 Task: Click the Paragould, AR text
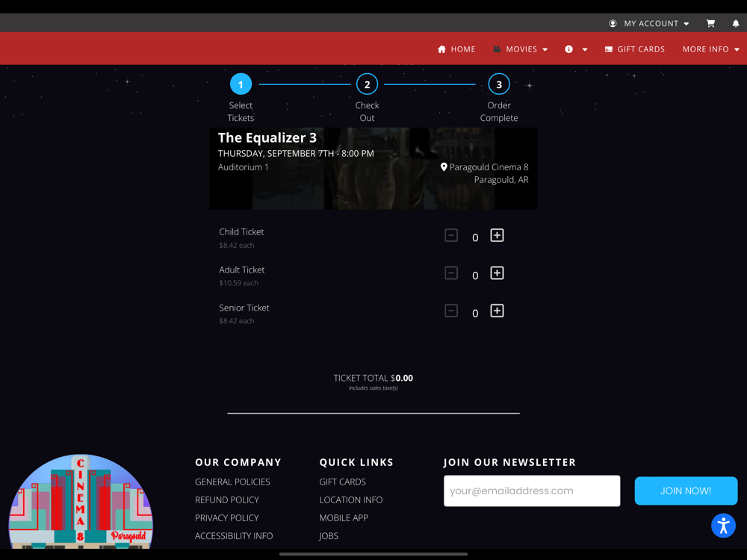pos(501,179)
